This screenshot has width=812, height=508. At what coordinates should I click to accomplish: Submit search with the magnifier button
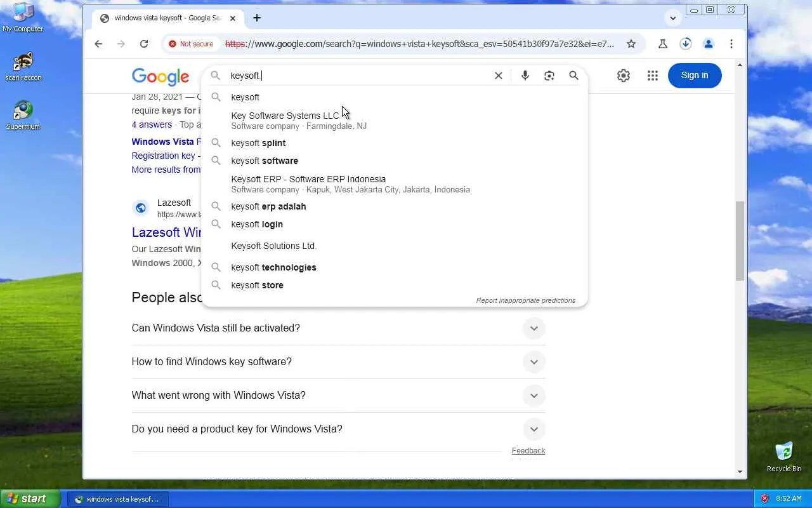[573, 76]
